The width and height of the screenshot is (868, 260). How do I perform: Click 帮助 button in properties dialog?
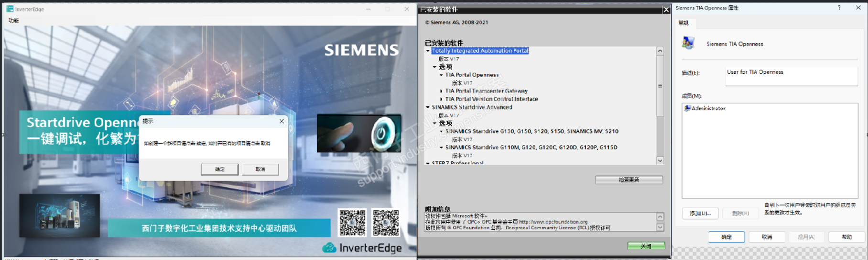tap(847, 237)
